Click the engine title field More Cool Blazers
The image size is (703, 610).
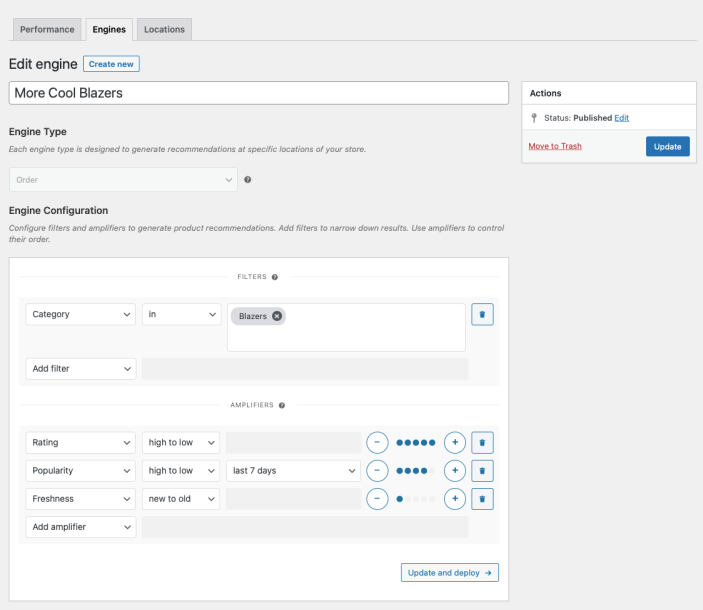tap(259, 93)
